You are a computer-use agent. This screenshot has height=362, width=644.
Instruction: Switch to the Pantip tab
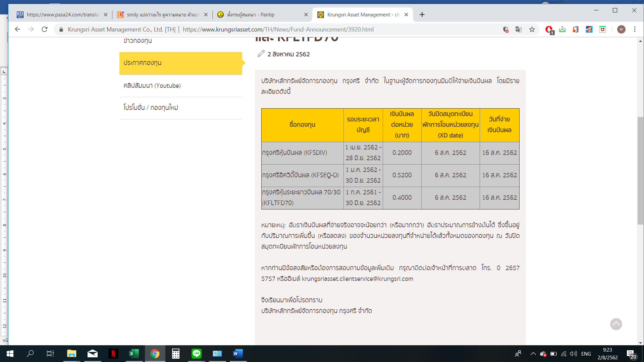tap(263, 15)
